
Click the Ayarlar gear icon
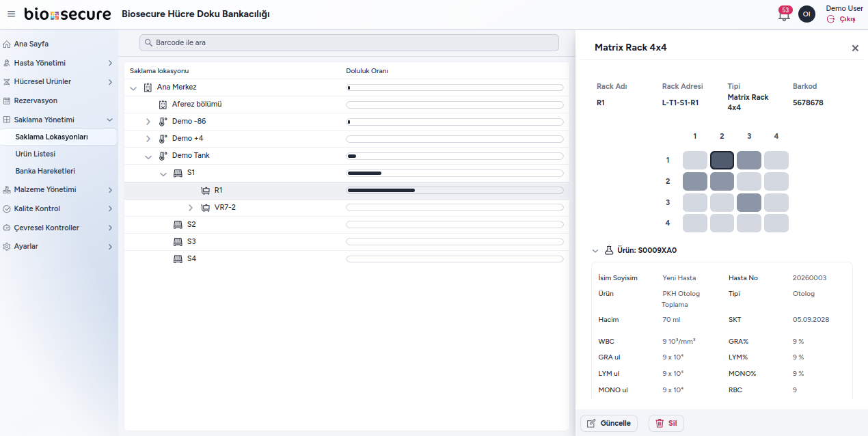7,247
